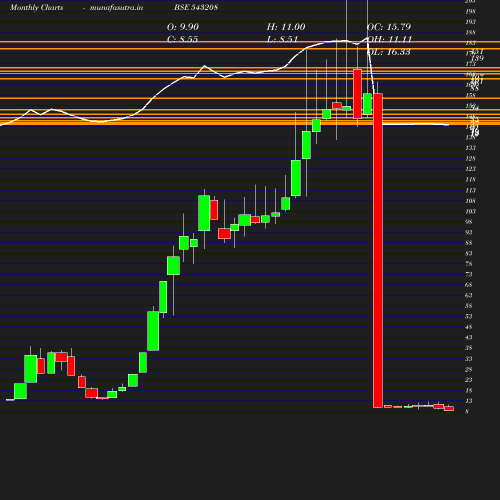
Task: Click the 'munafasutra.in' site label
Action: 117,7
